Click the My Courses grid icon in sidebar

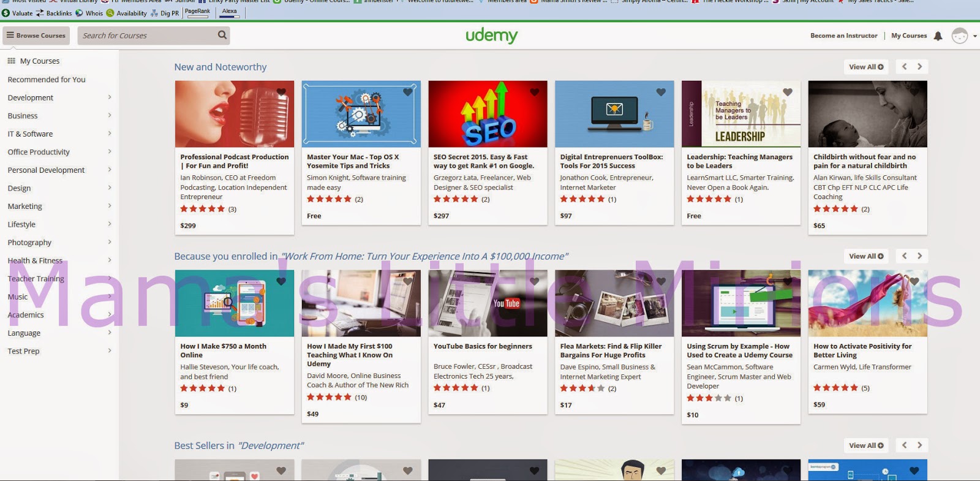[11, 61]
